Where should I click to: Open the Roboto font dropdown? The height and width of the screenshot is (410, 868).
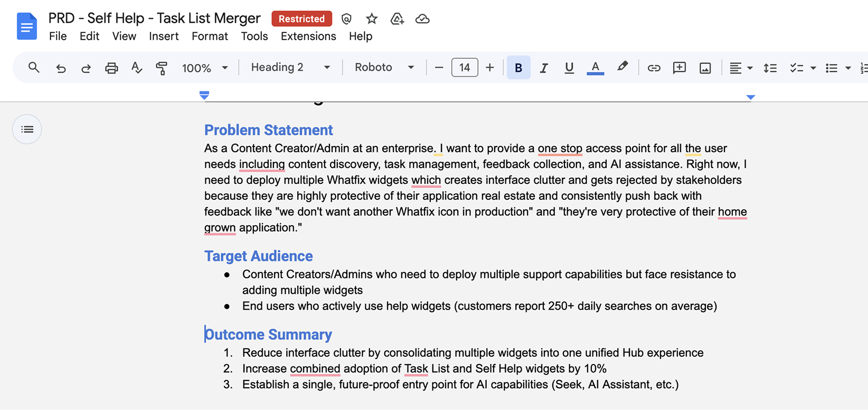[384, 68]
